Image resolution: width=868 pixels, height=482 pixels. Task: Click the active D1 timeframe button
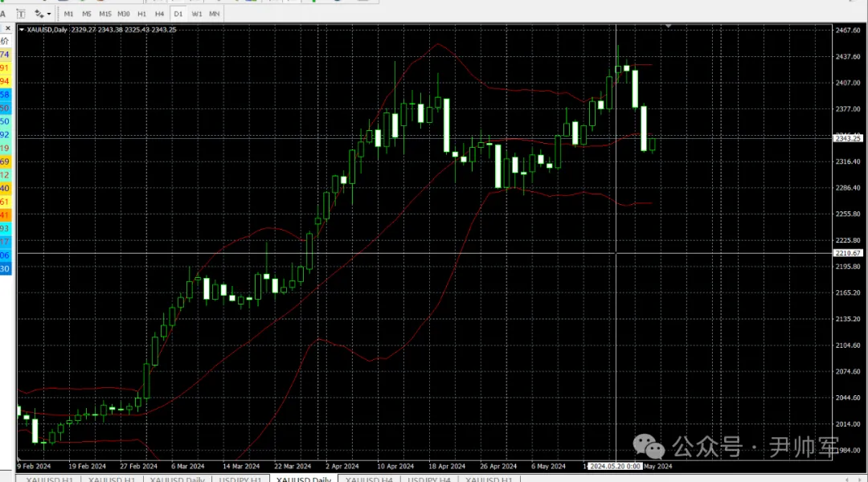pyautogui.click(x=178, y=14)
